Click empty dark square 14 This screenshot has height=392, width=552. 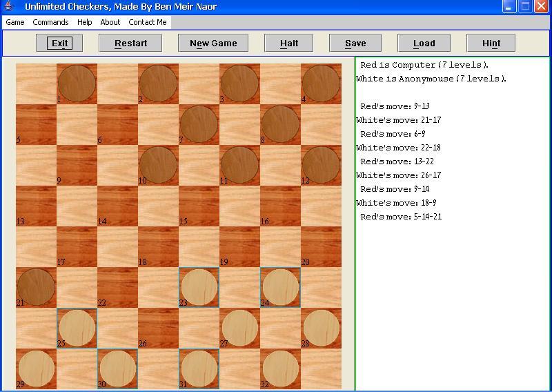click(117, 206)
